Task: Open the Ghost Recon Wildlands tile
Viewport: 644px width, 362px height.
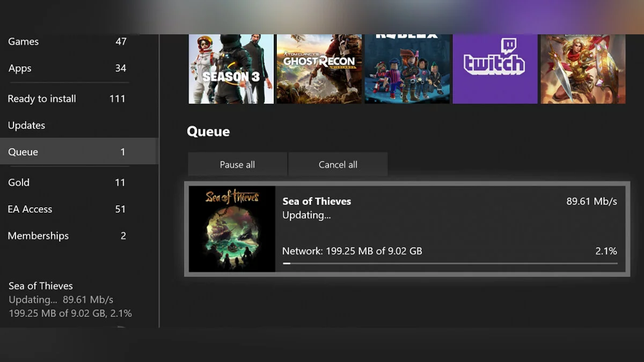Action: 319,69
